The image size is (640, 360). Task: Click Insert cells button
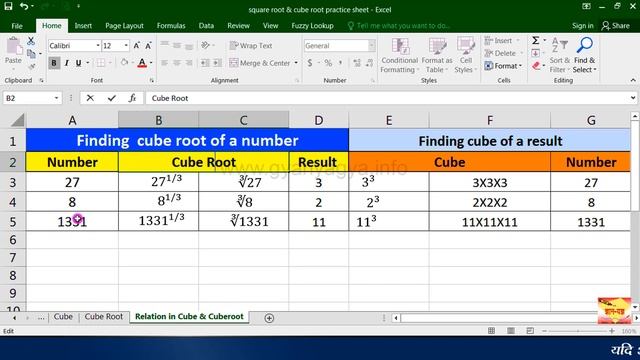501,41
